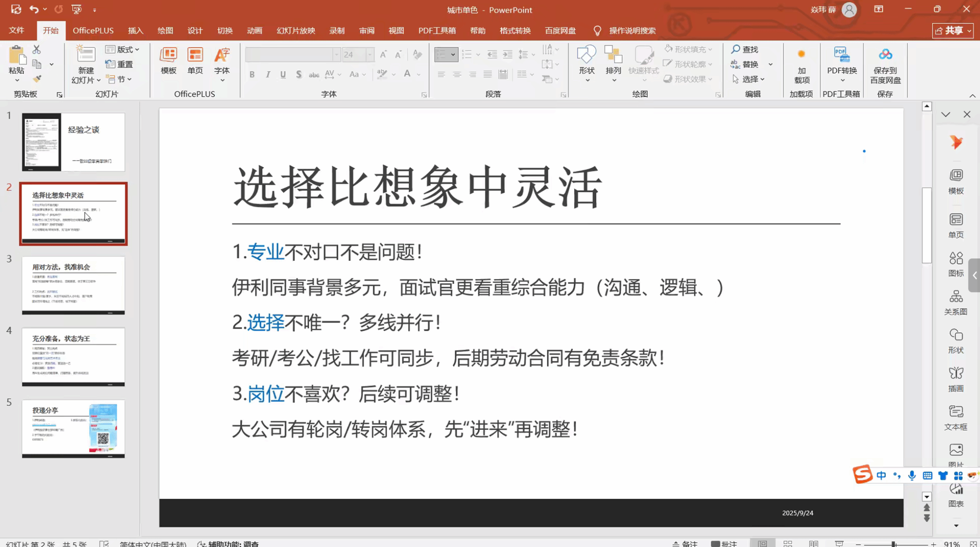Open the font size dropdown
980x547 pixels.
(x=369, y=55)
